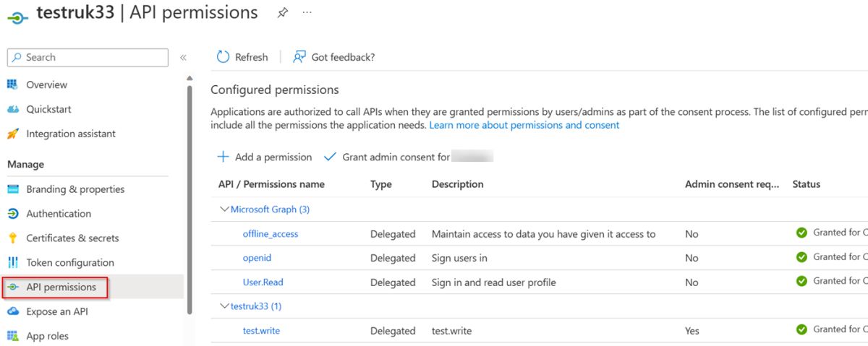Click 'Maintain access to data' description cell
868x346 pixels.
point(544,234)
